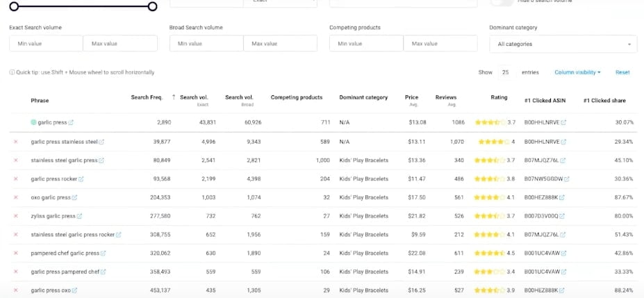Sort by Phrase column

click(x=40, y=101)
